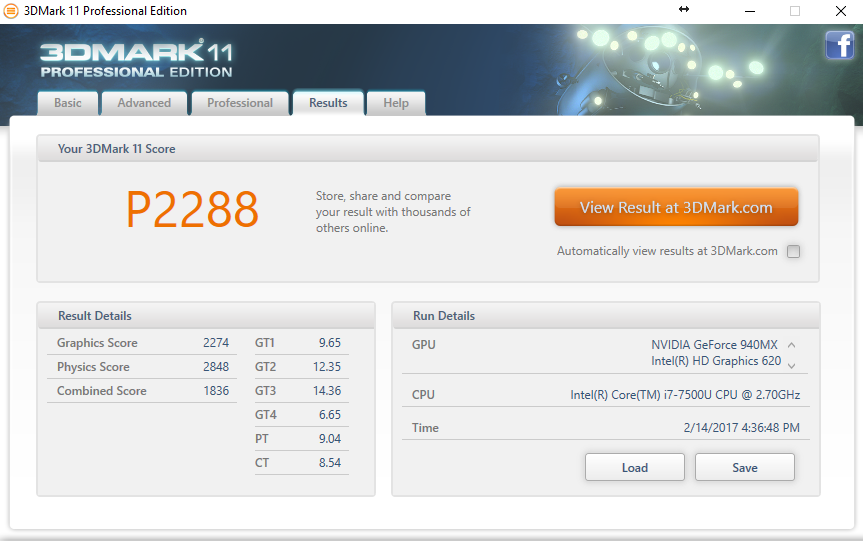The width and height of the screenshot is (863, 541).
Task: Open the Help tab
Action: click(396, 103)
